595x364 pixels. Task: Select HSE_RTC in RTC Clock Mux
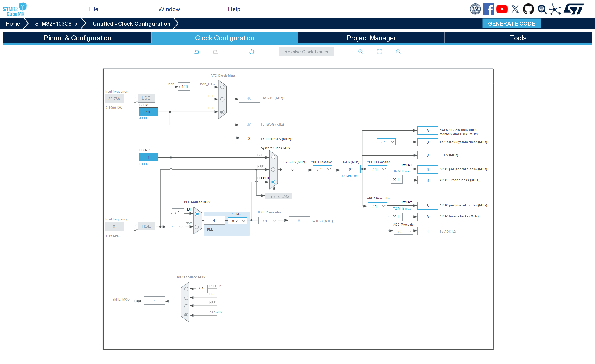[222, 87]
